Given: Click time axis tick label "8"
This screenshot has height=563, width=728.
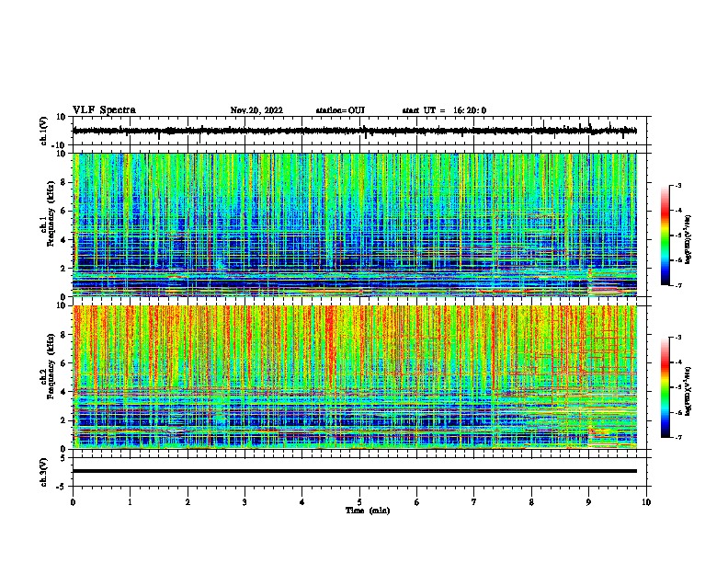Looking at the screenshot, I should click(531, 502).
